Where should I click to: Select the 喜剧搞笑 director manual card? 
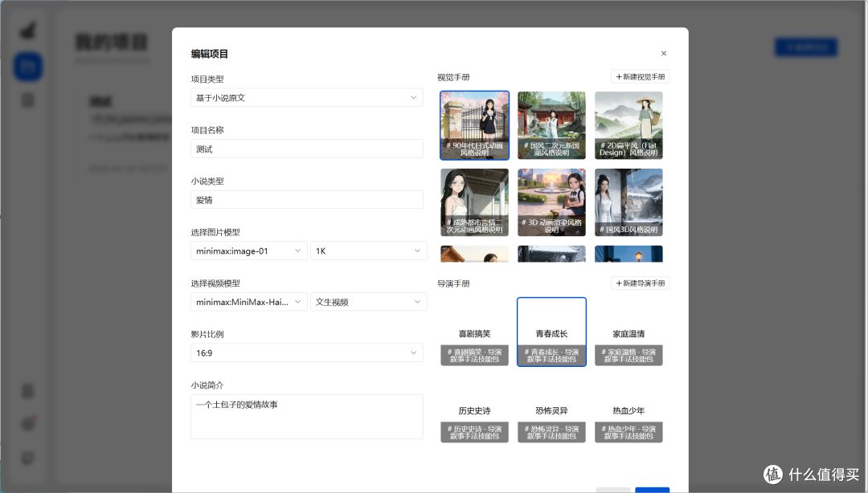(474, 332)
